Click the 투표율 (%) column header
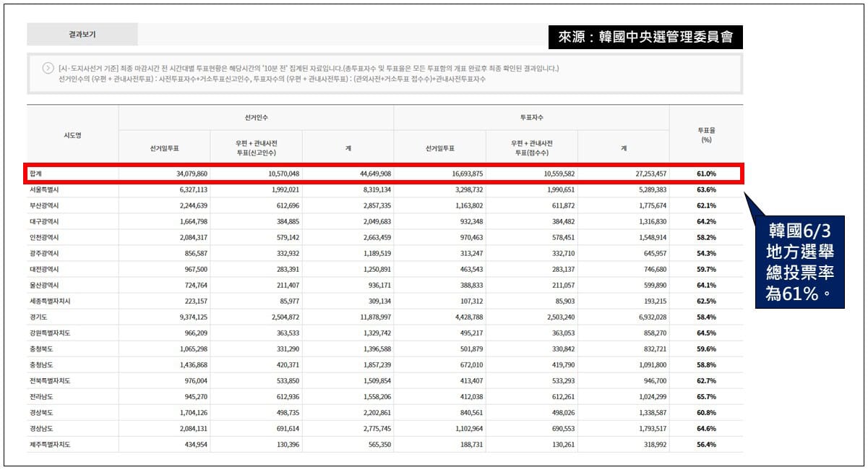Screen dimensions: 868x470 point(706,135)
